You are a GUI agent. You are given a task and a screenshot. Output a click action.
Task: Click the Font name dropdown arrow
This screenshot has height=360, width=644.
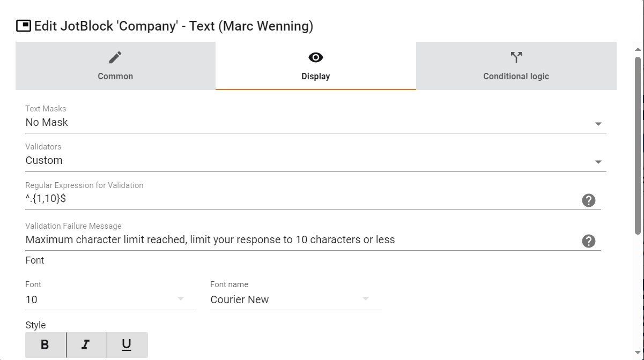tap(366, 298)
